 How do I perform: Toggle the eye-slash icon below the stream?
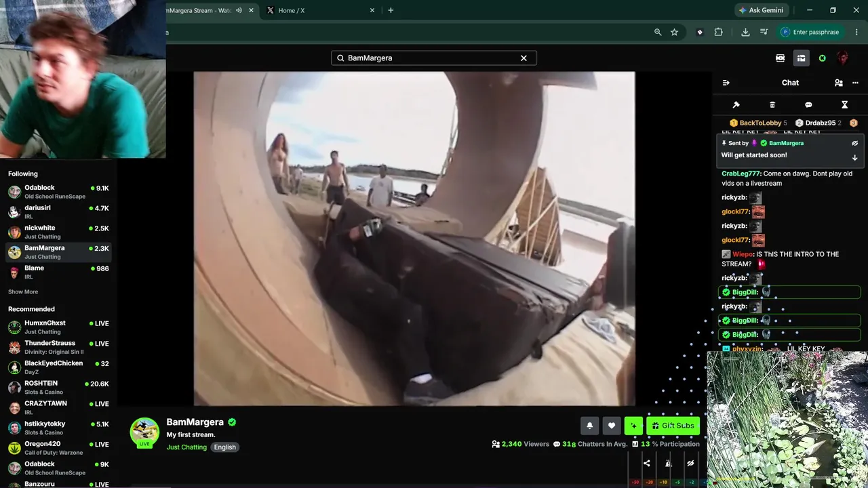[690, 464]
